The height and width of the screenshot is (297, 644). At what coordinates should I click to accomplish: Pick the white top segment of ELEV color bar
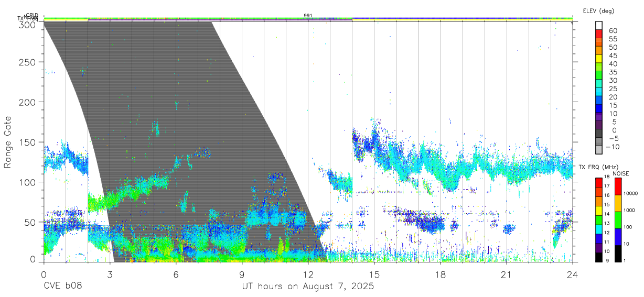coord(599,25)
